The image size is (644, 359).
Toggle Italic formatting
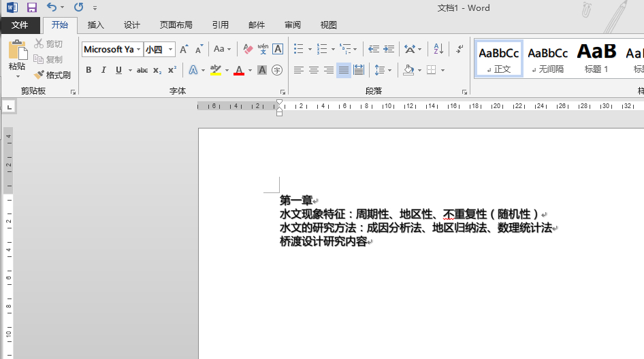click(103, 70)
